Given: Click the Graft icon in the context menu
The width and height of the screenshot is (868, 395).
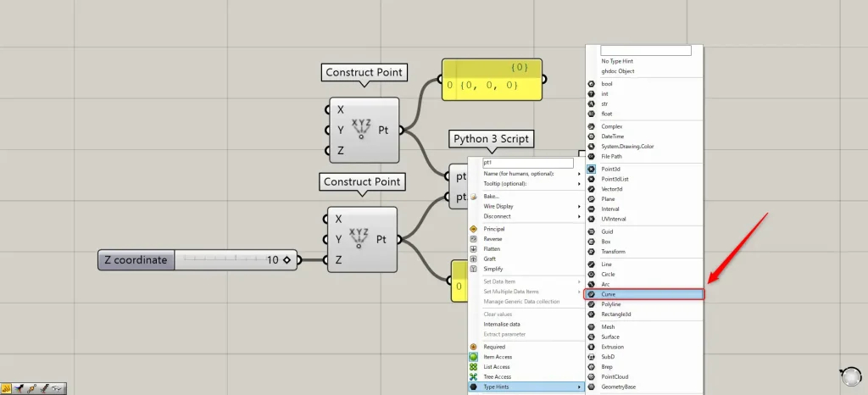Looking at the screenshot, I should (475, 259).
